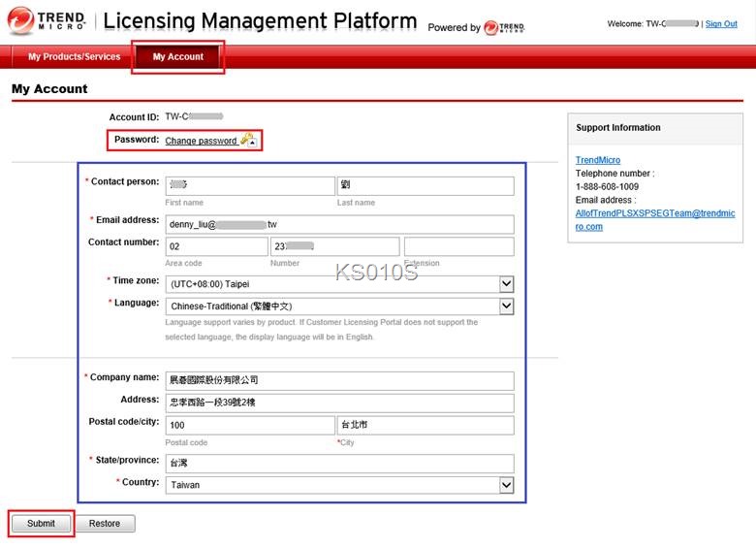Focus the Last name input field
This screenshot has width=756, height=548.
click(425, 185)
